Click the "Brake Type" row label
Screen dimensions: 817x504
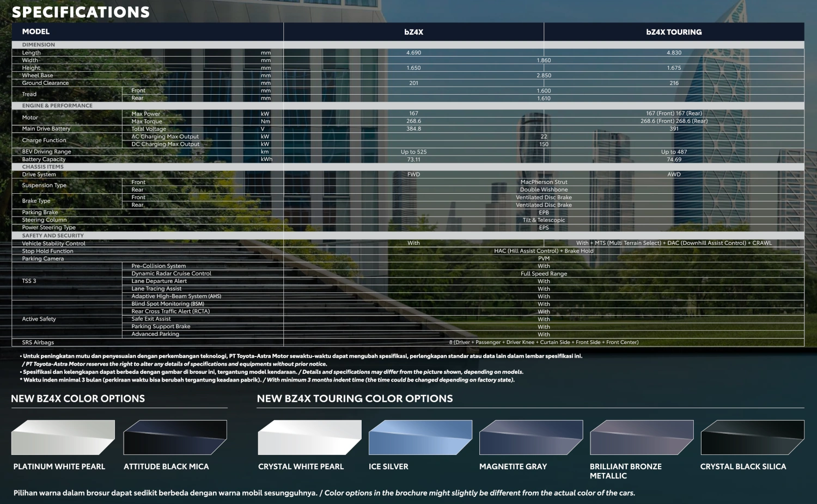(x=36, y=201)
